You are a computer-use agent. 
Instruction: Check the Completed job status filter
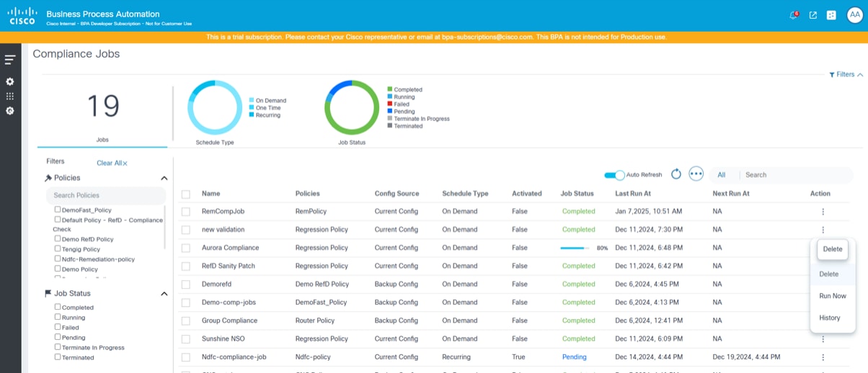click(x=58, y=307)
